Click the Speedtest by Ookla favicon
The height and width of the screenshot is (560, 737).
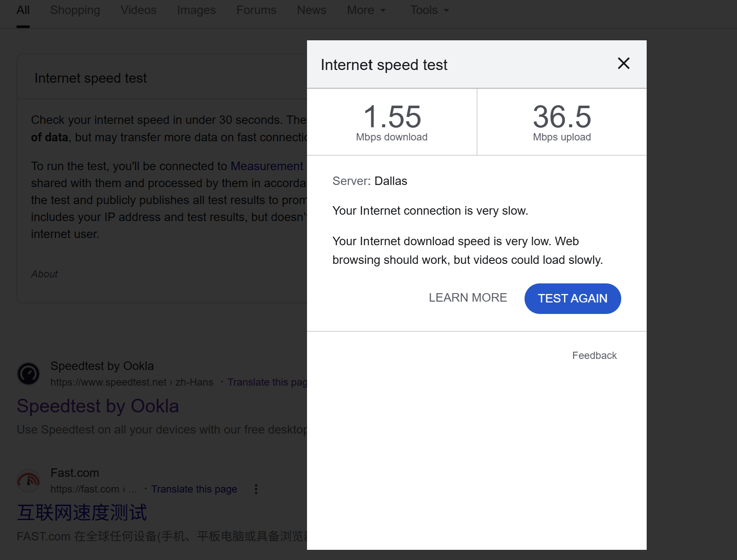point(28,374)
